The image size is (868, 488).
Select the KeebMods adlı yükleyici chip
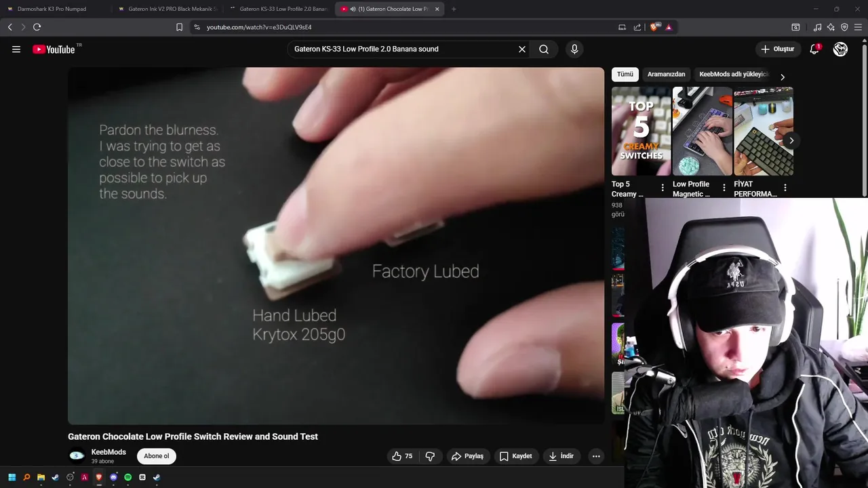(x=734, y=75)
